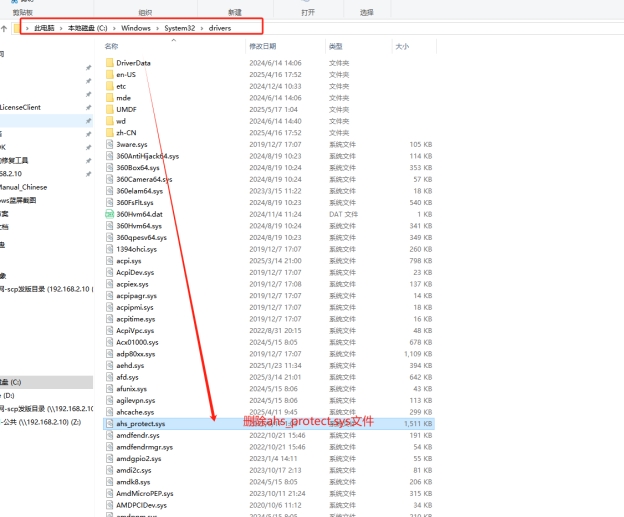The width and height of the screenshot is (624, 517).
Task: Expand chevron between 此电脑 and 本地磁盘 (C:)
Action: click(x=61, y=28)
